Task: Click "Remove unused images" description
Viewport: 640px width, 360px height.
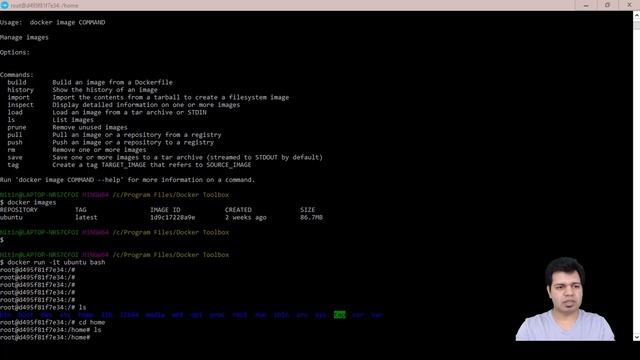Action: point(90,127)
